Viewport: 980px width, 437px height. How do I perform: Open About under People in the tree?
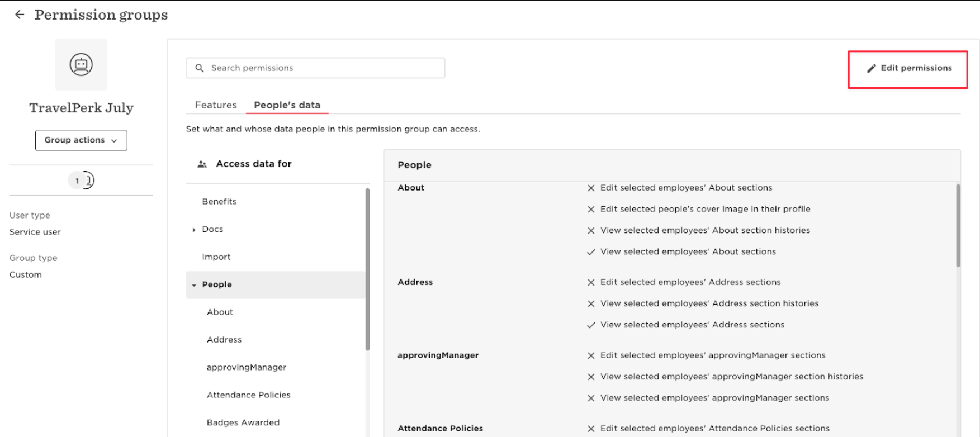pyautogui.click(x=220, y=312)
